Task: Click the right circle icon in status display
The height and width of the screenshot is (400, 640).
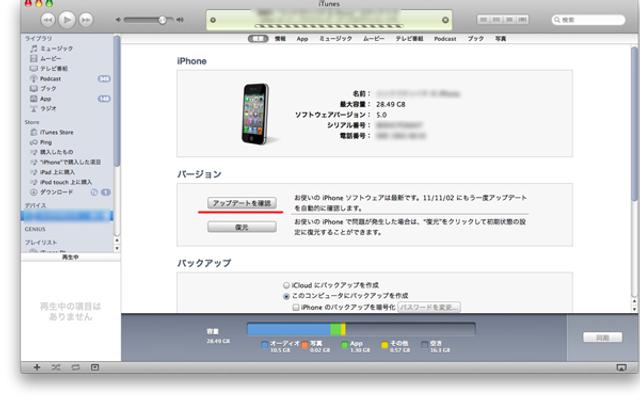Action: coord(445,20)
